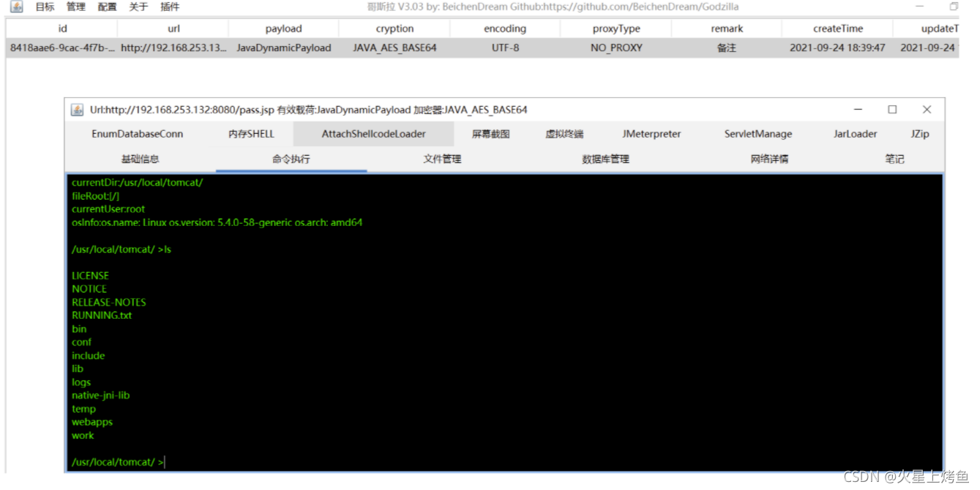Open the 基础信息 tab

141,159
